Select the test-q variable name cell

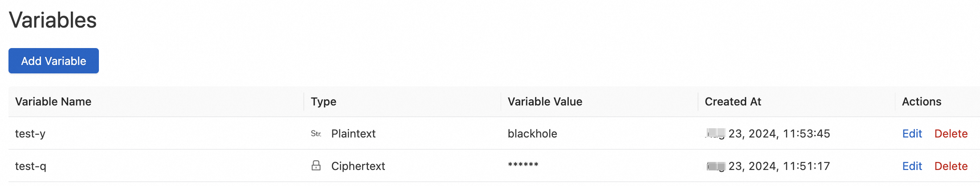(x=30, y=166)
